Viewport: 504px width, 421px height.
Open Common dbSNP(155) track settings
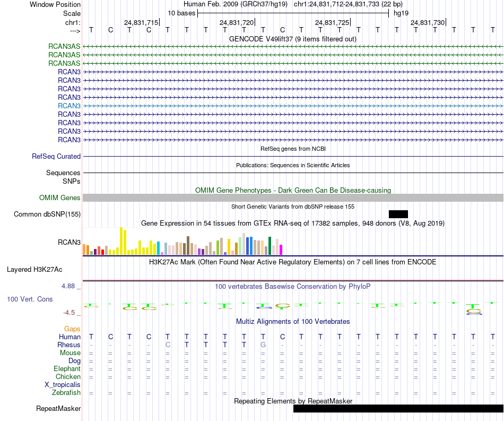click(47, 214)
